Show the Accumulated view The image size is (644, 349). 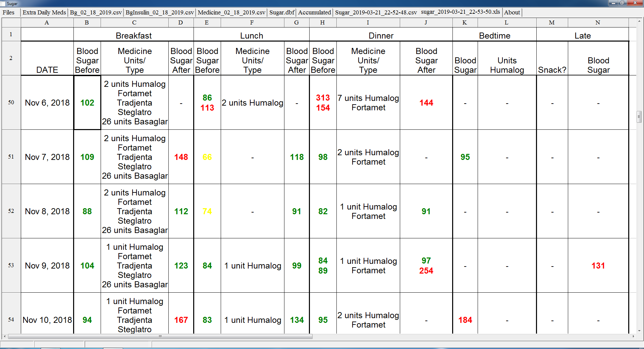point(315,12)
